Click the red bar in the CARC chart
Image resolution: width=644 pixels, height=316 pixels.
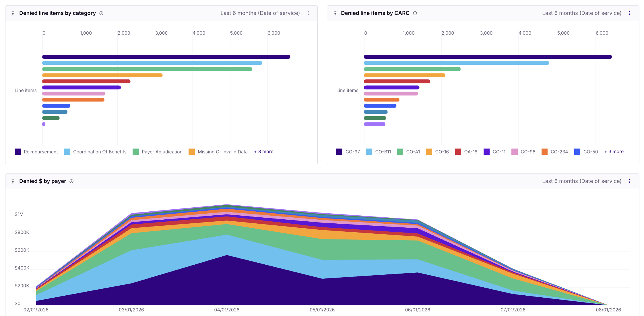click(397, 81)
